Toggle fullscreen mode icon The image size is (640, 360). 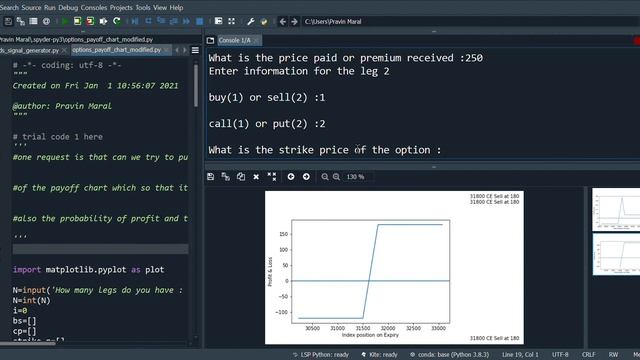[231, 21]
